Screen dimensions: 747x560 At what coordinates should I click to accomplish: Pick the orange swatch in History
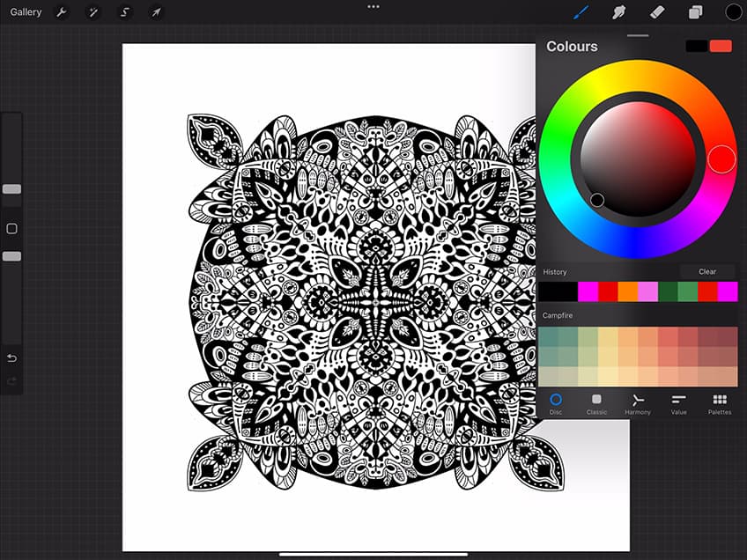628,291
